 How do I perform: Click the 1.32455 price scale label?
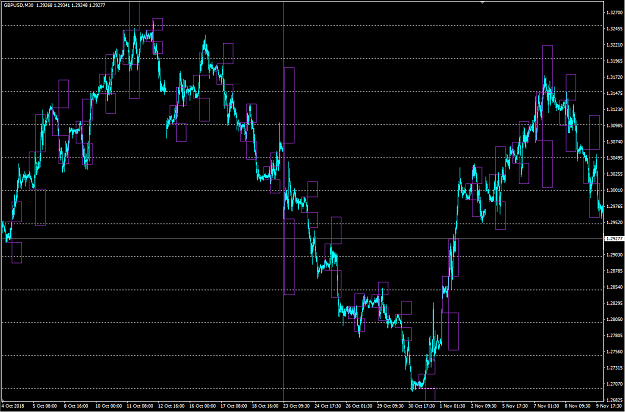(x=613, y=29)
